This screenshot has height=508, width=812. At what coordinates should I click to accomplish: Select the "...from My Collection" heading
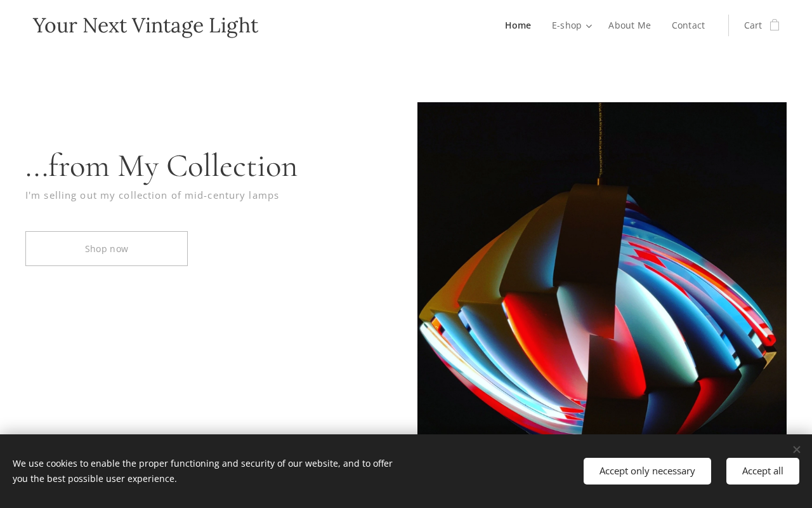coord(161,166)
